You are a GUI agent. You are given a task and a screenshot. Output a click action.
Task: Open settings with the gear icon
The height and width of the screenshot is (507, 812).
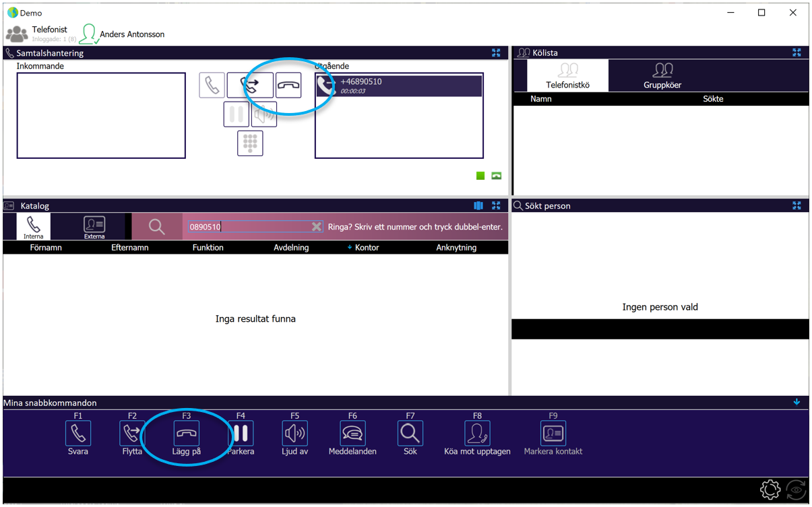tap(770, 489)
